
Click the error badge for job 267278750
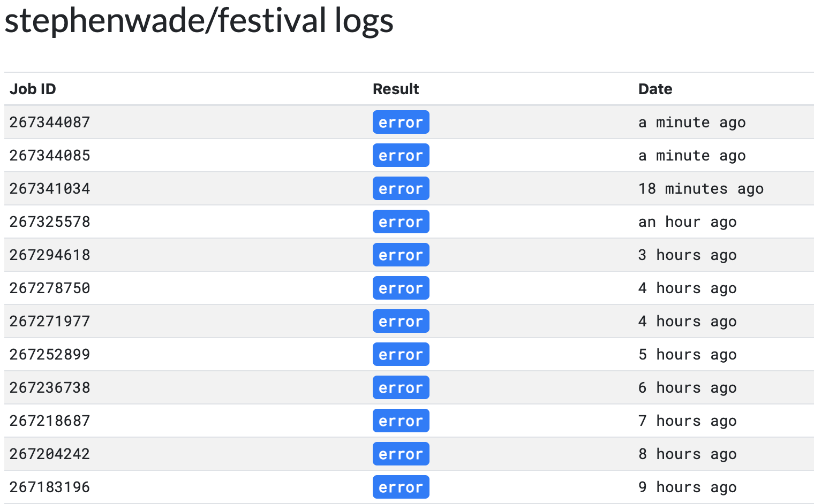[x=401, y=288]
